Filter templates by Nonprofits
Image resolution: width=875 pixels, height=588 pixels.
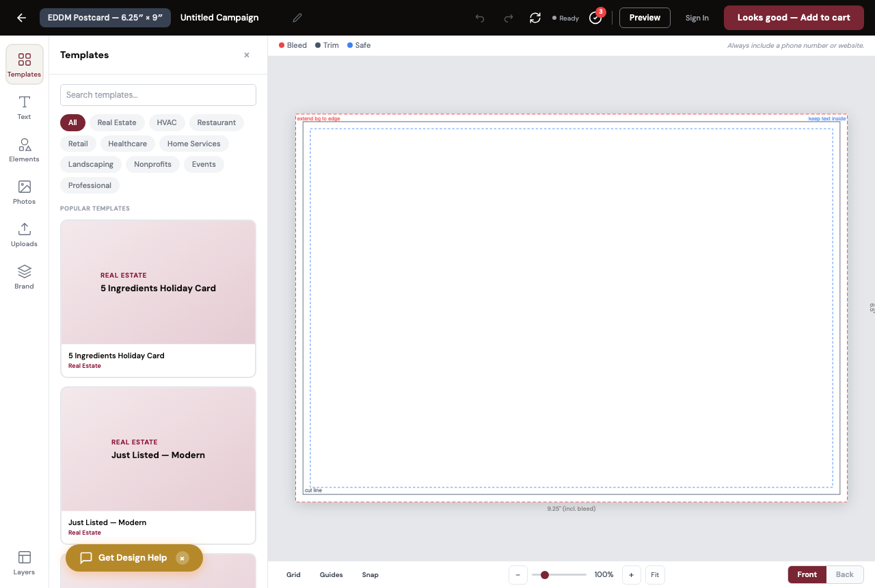(x=153, y=164)
